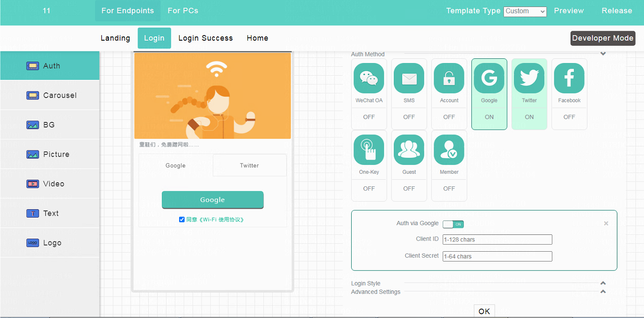Click the Release button
Viewport: 644px width, 318px height.
(x=617, y=11)
